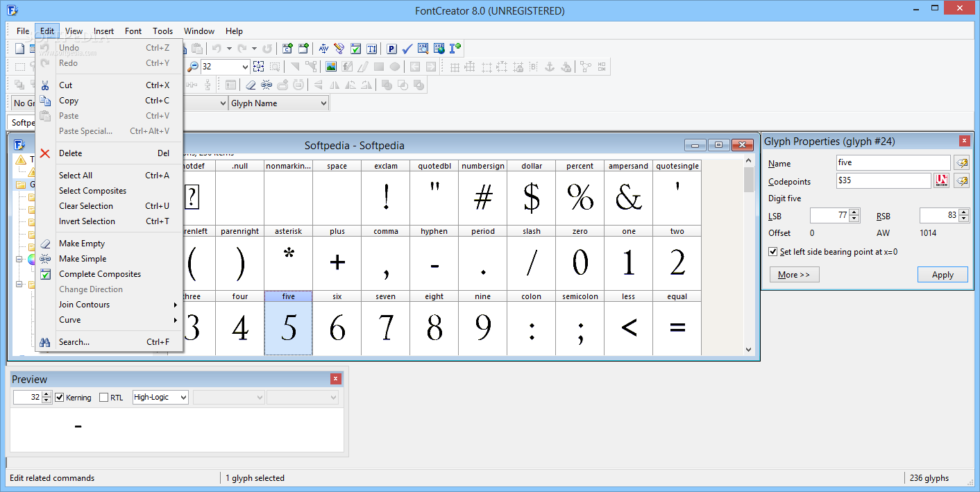Viewport: 980px width, 492px height.
Task: Open the zoom level 32 combo box
Action: [x=225, y=67]
